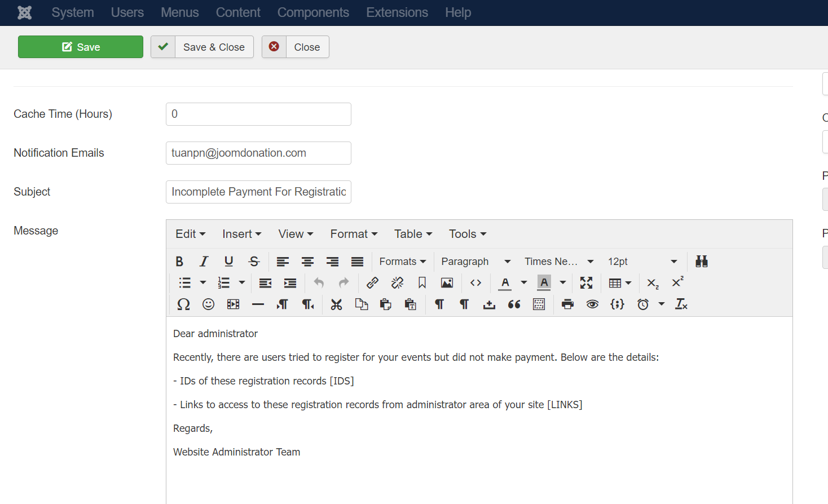Insert an image
The height and width of the screenshot is (504, 828).
coord(447,283)
